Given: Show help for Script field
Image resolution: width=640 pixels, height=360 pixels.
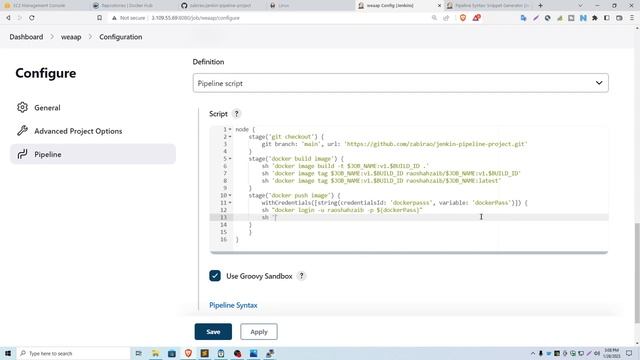Looking at the screenshot, I should [236, 114].
